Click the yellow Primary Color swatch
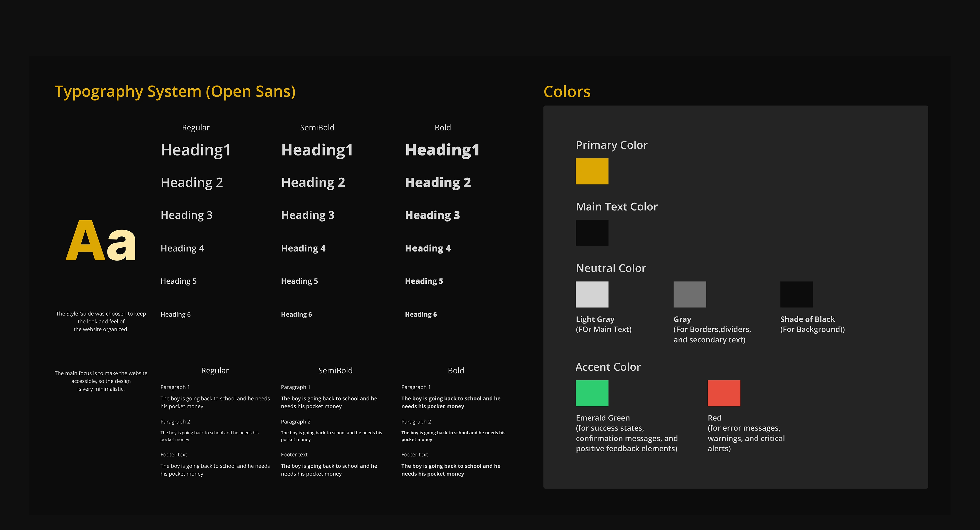Screen dimensions: 980x530 592,171
